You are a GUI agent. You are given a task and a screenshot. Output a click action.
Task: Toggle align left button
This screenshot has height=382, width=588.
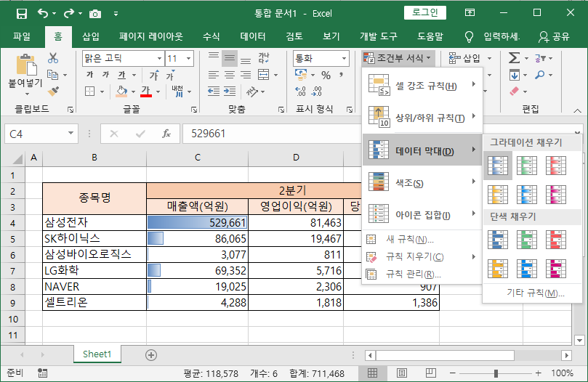(214, 75)
